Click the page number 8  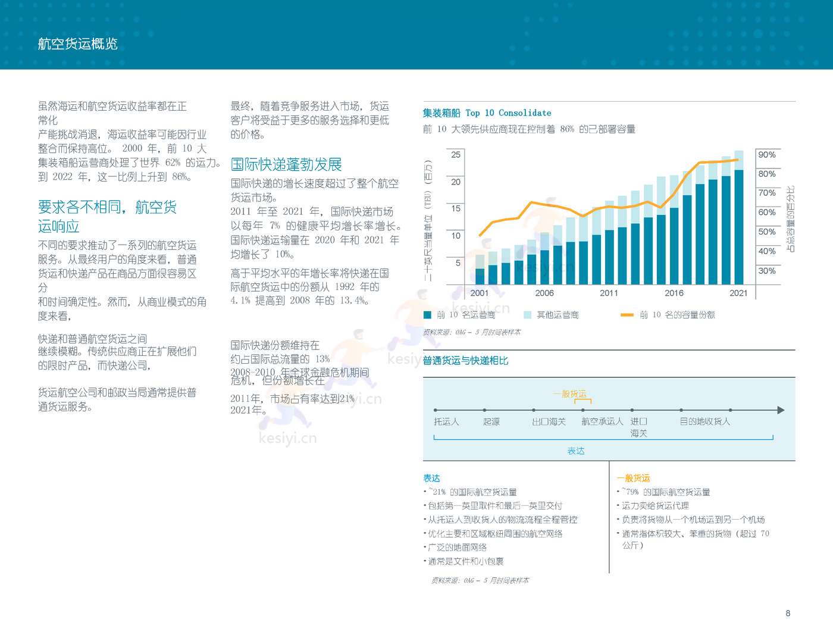point(788,613)
